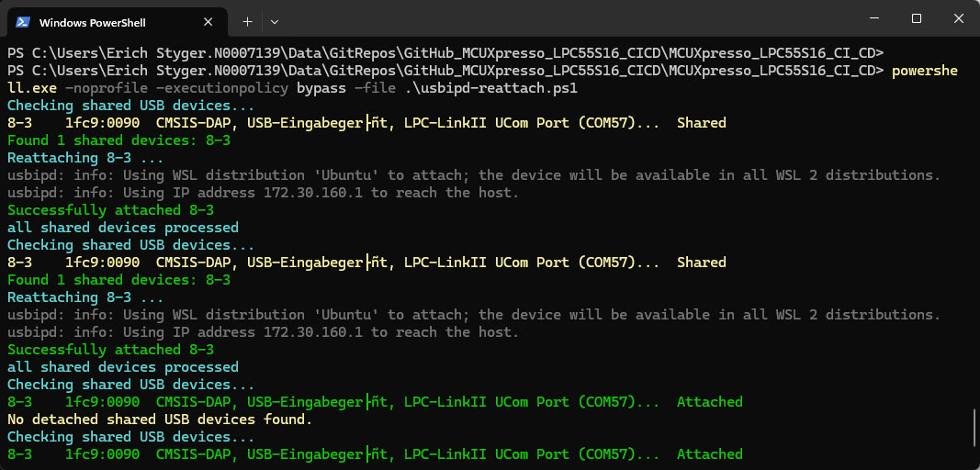Image resolution: width=980 pixels, height=470 pixels.
Task: Expand the new tab profile dropdown chevron
Action: click(x=275, y=21)
